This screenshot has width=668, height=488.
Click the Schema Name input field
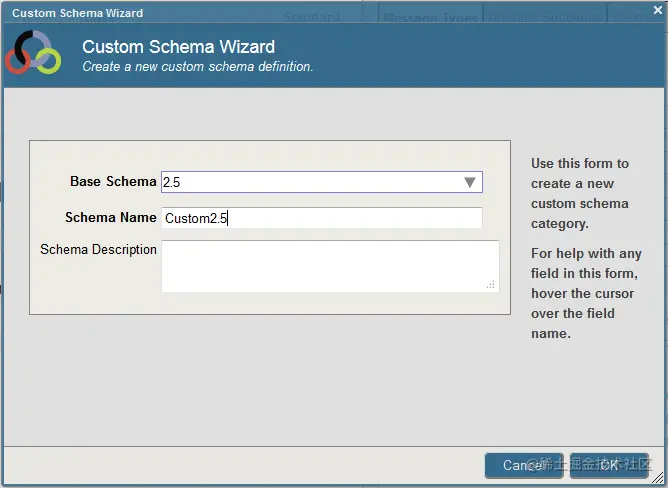coord(322,218)
